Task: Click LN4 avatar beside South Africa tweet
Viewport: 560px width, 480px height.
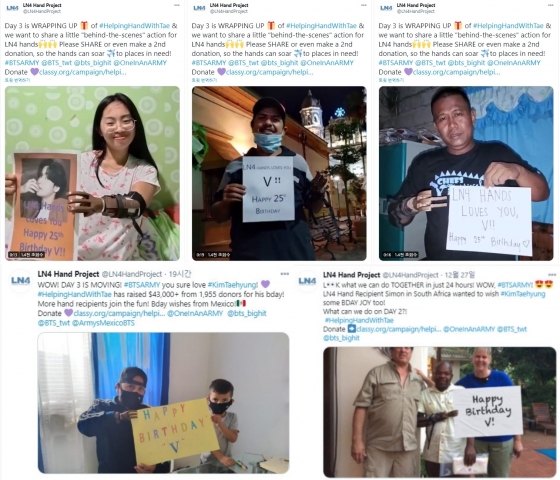Action: [308, 281]
